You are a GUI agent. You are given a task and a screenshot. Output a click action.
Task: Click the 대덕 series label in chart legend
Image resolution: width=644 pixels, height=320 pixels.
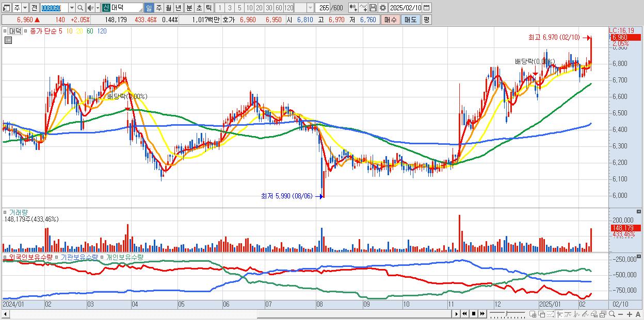15,31
